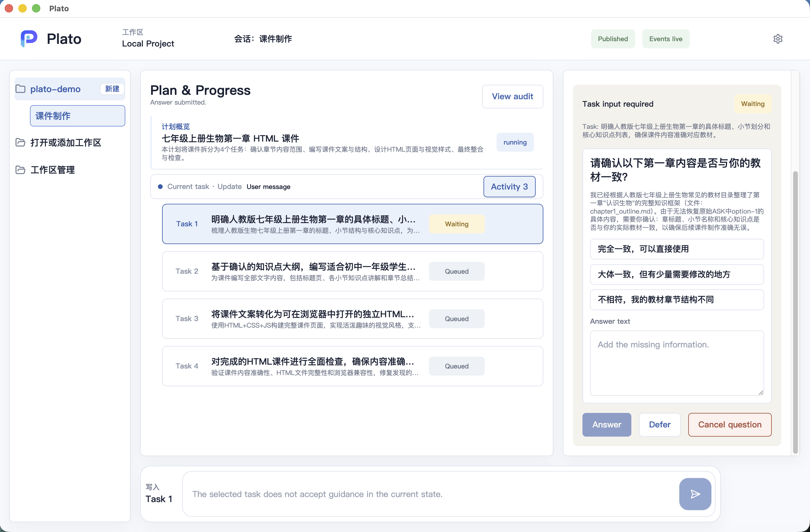Click the Answer submitted. status text
The image size is (810, 532).
178,102
